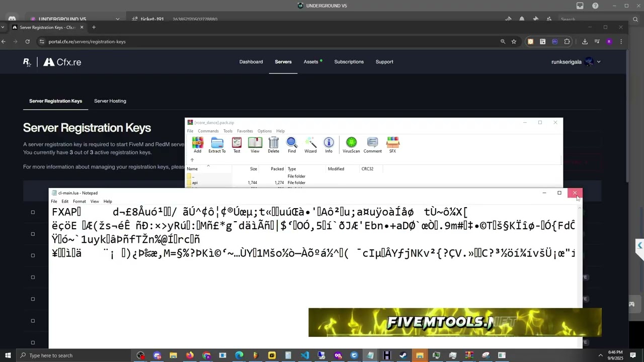Screen dimensions: 644x362
Task: Check the first registration key row checkbox
Action: tap(33, 212)
